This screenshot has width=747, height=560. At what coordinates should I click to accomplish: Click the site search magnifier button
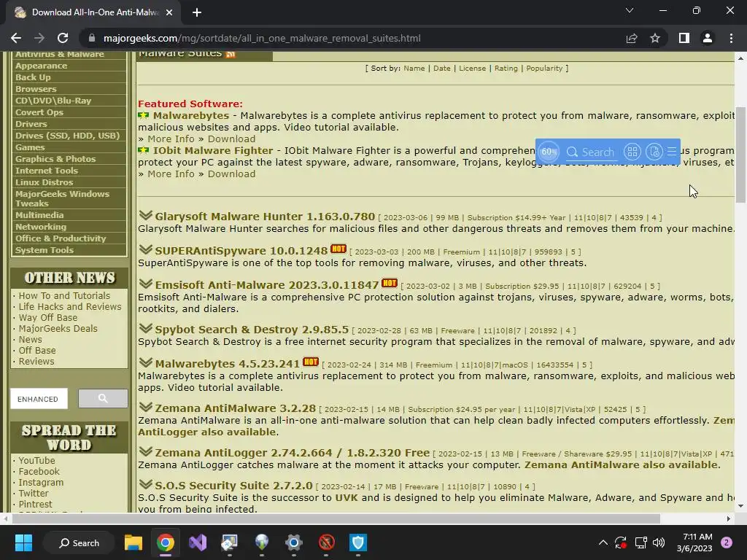103,399
